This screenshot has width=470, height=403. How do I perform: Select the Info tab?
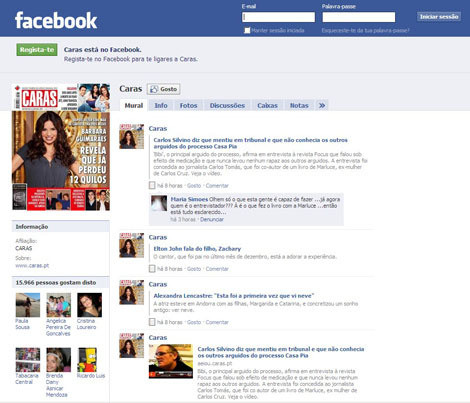[x=161, y=105]
